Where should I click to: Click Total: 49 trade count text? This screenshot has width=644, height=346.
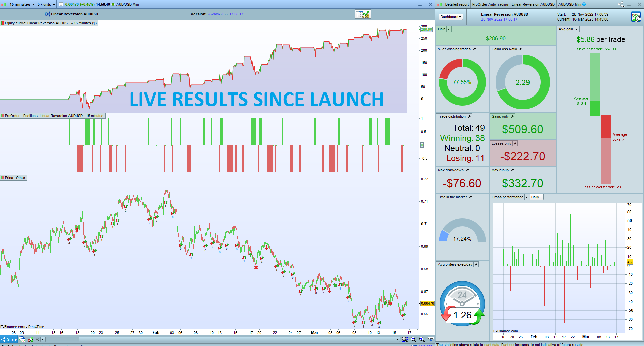click(x=469, y=128)
